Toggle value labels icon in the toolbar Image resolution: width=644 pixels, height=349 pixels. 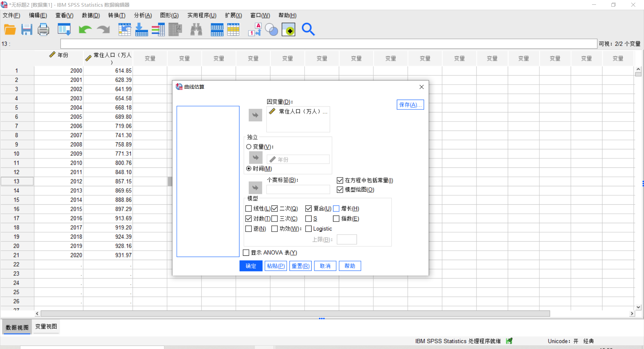click(x=255, y=30)
